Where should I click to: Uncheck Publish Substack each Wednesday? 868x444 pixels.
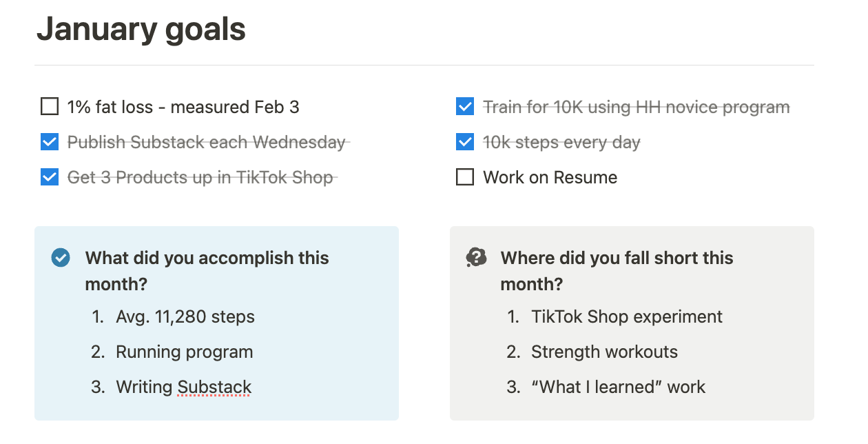pos(50,142)
